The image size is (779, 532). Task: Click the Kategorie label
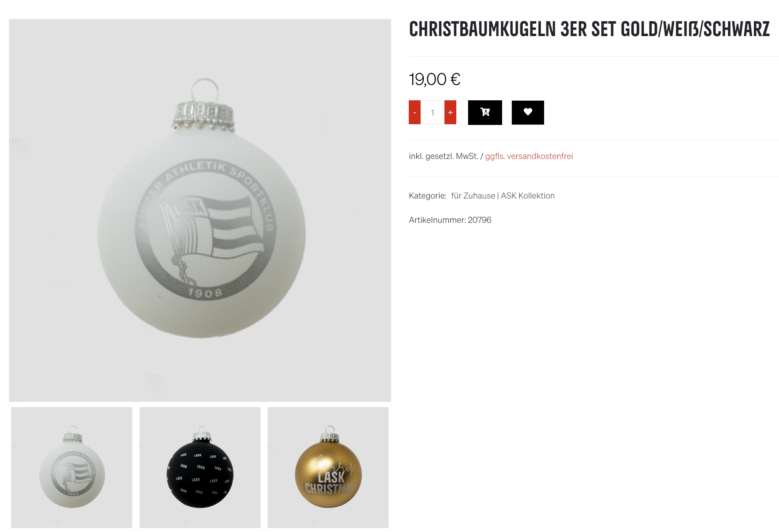click(427, 196)
